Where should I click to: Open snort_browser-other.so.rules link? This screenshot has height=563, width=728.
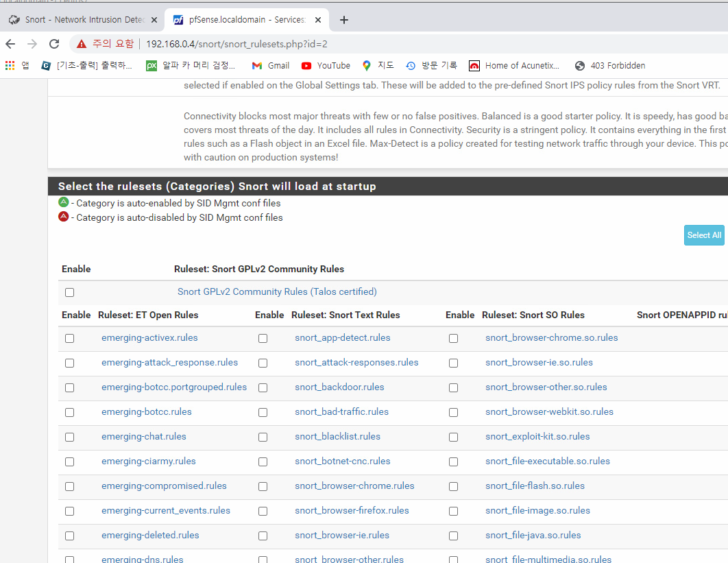click(x=546, y=387)
